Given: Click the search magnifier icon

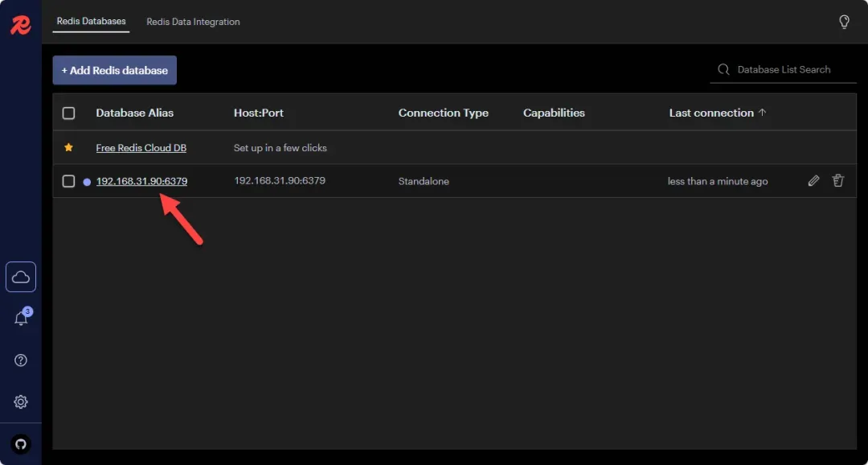Looking at the screenshot, I should click(723, 69).
